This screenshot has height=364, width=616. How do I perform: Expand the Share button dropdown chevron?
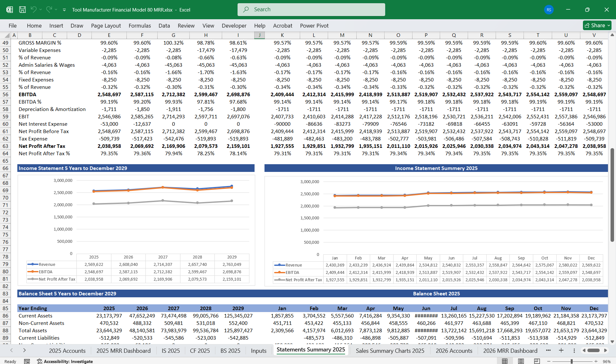[610, 25]
